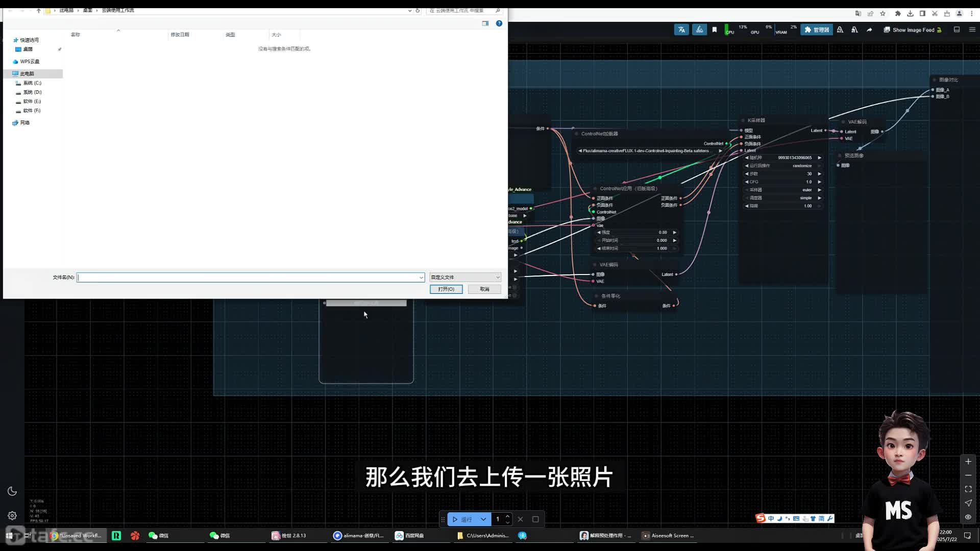Click the 打开(O) button in file dialog
The height and width of the screenshot is (551, 980).
pos(446,289)
